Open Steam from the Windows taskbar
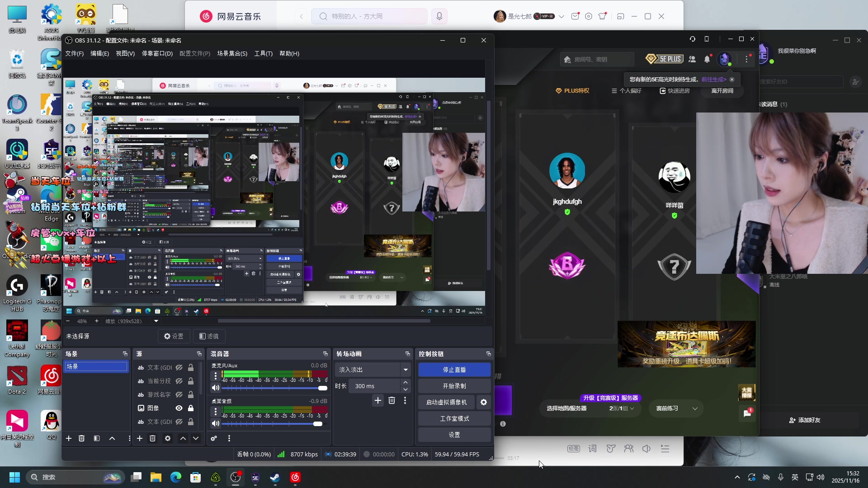 [x=275, y=477]
